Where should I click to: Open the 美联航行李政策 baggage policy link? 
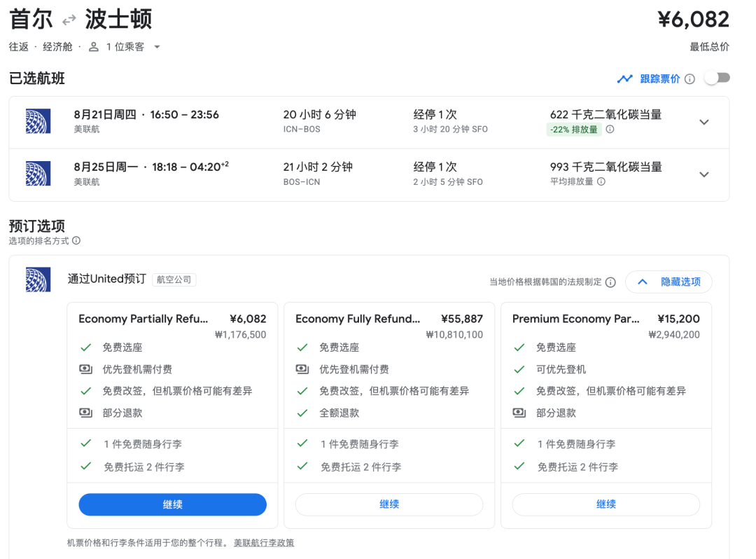point(264,543)
